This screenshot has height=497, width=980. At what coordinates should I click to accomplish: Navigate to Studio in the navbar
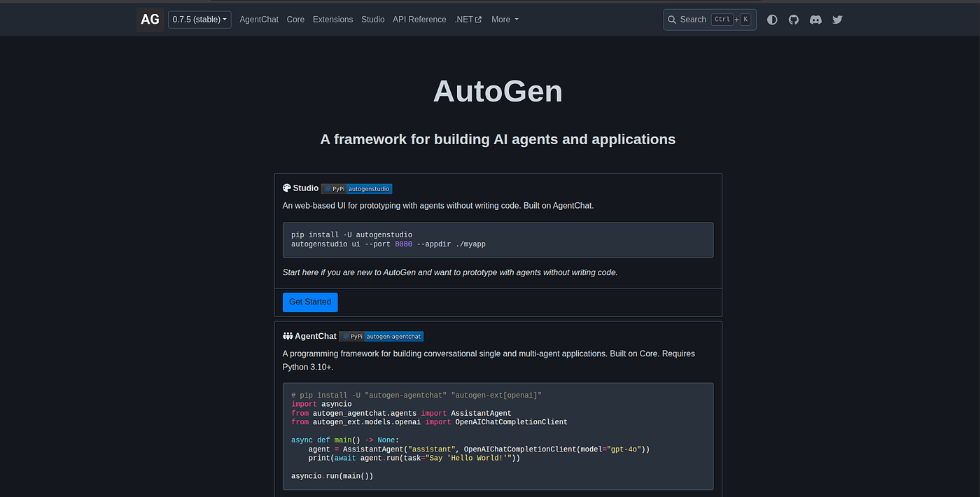point(373,20)
